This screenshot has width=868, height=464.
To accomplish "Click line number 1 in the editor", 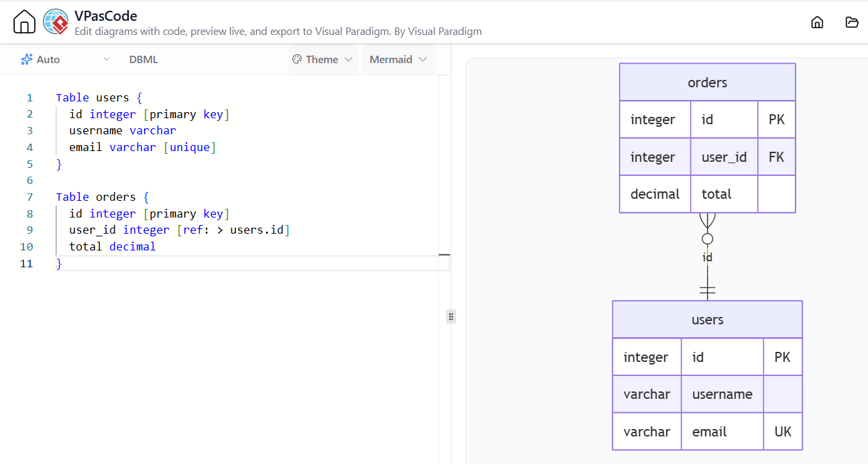I will [x=30, y=97].
